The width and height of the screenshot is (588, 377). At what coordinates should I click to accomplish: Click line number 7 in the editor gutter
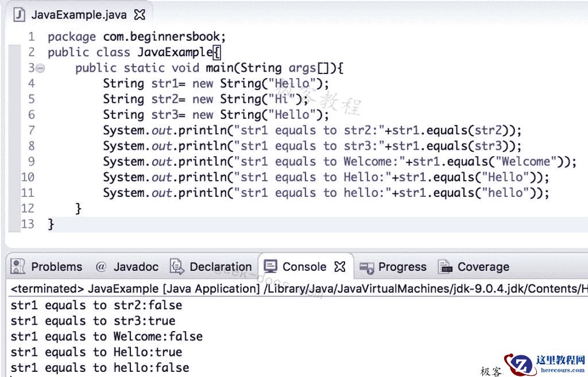click(30, 130)
